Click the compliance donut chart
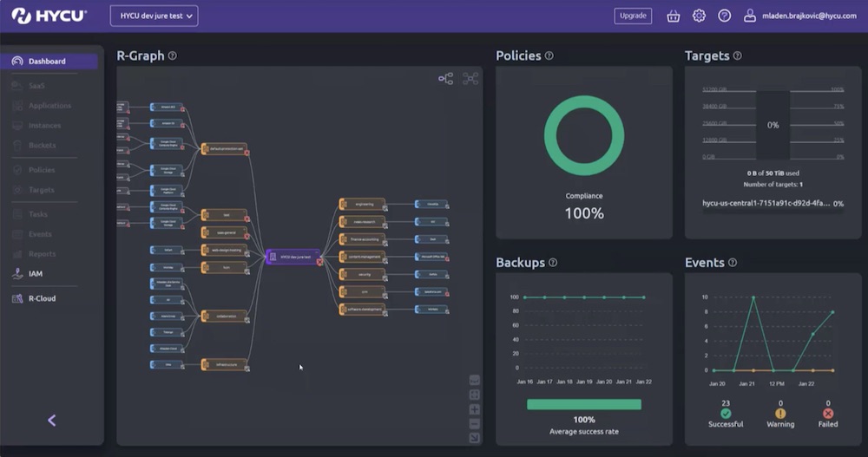This screenshot has height=457, width=868. click(584, 135)
